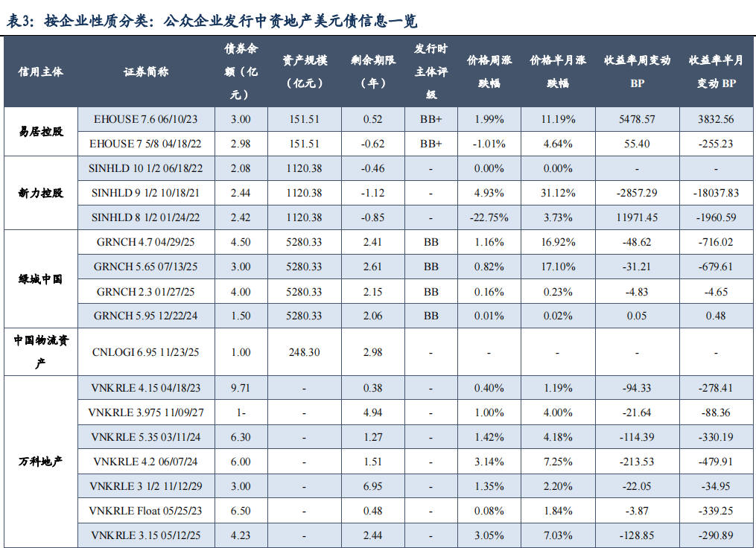Click bond VNKRLE 4.2 06/07/24
Image resolution: width=756 pixels, height=548 pixels.
pos(145,462)
